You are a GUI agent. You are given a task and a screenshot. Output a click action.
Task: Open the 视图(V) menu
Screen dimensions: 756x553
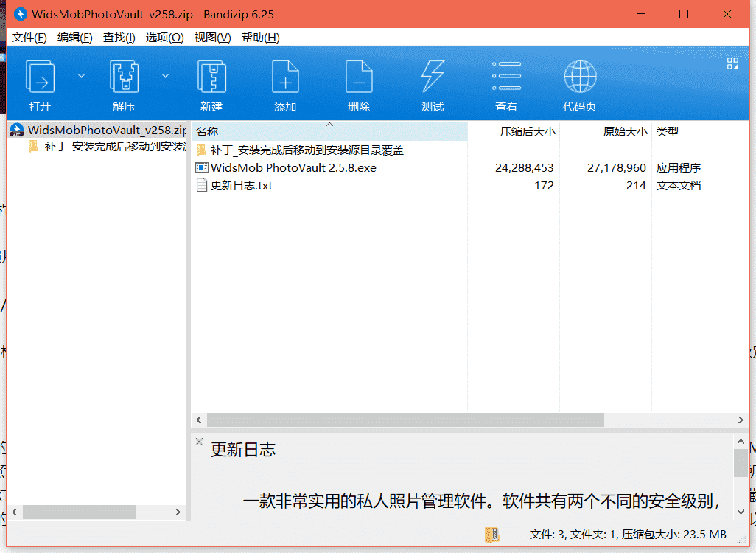pos(213,38)
